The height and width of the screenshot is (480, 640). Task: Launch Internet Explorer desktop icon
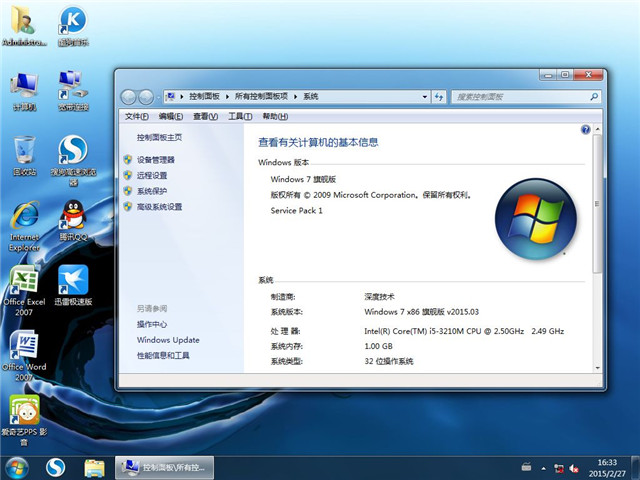(24, 225)
